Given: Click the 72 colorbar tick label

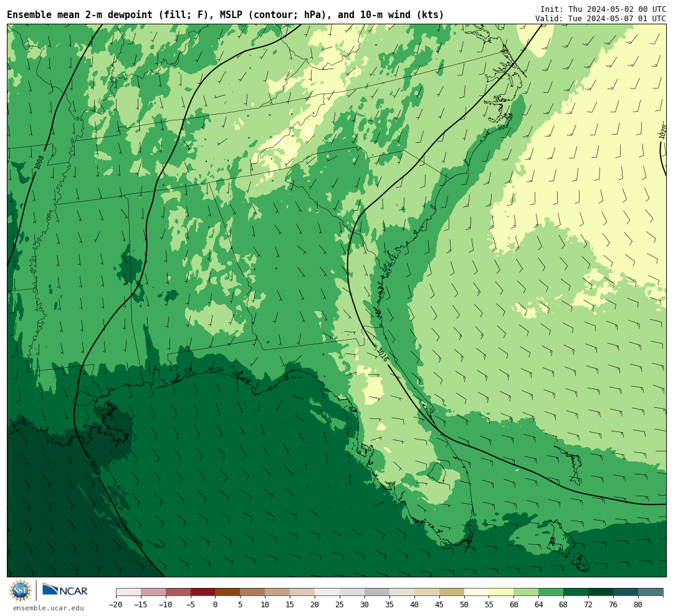Looking at the screenshot, I should (589, 604).
